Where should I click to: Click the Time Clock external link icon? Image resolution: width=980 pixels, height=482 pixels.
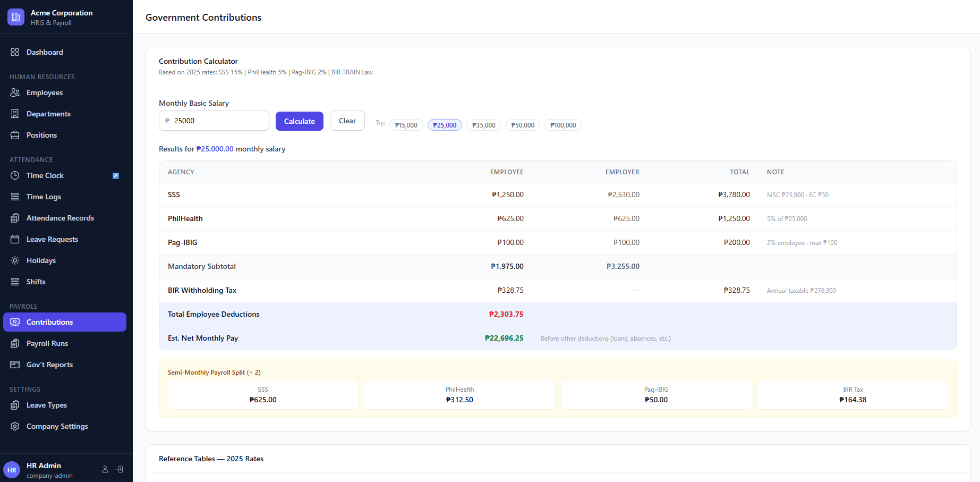(116, 176)
